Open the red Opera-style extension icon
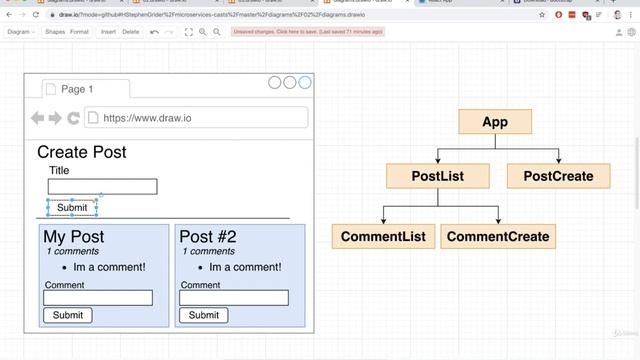 click(x=558, y=15)
